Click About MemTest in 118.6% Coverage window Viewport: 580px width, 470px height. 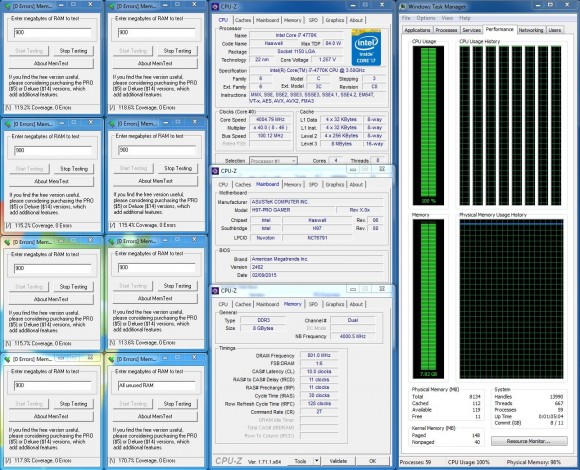point(155,63)
